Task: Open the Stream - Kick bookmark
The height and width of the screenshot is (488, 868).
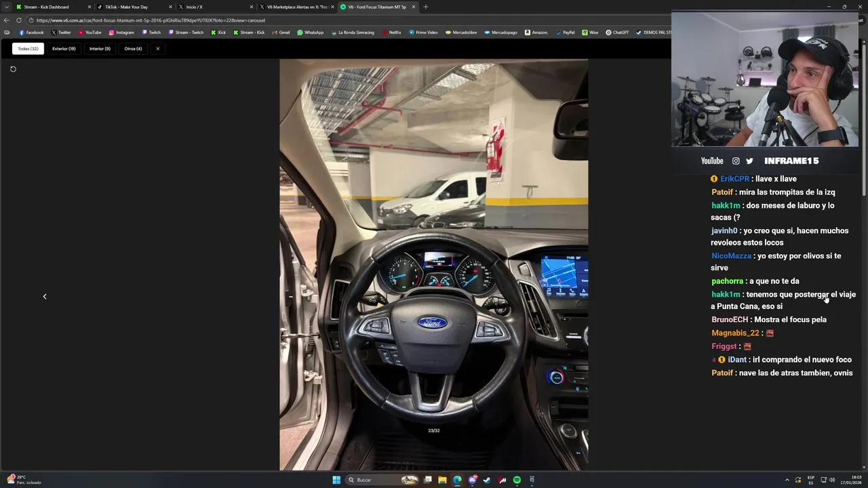Action: [x=248, y=33]
